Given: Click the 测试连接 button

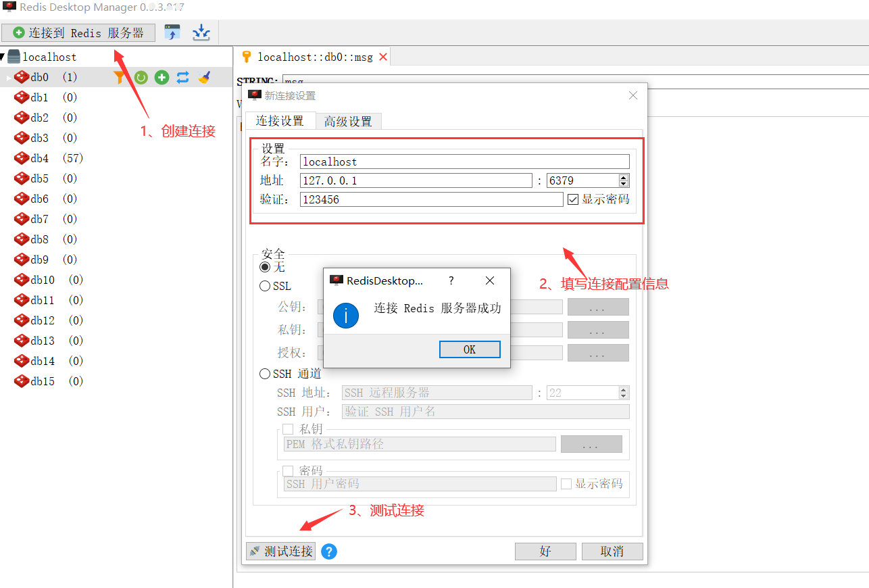Looking at the screenshot, I should click(280, 552).
